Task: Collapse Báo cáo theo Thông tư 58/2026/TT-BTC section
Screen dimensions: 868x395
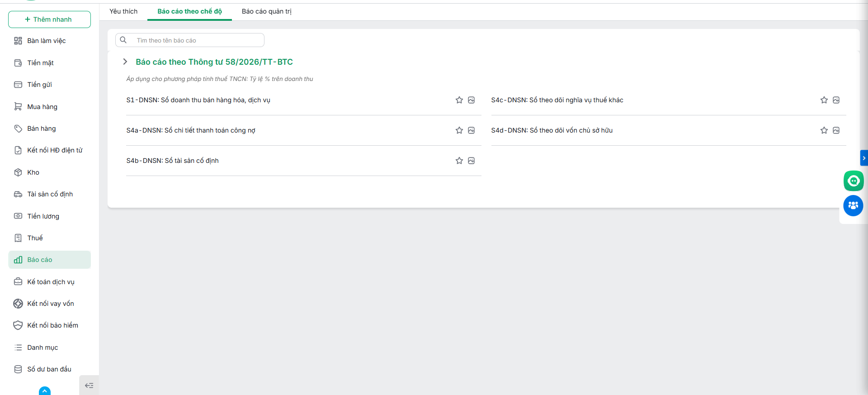Action: 125,62
